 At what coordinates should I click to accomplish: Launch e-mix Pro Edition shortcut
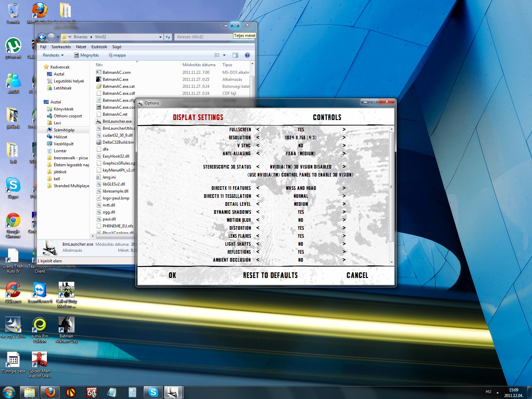pos(40,330)
